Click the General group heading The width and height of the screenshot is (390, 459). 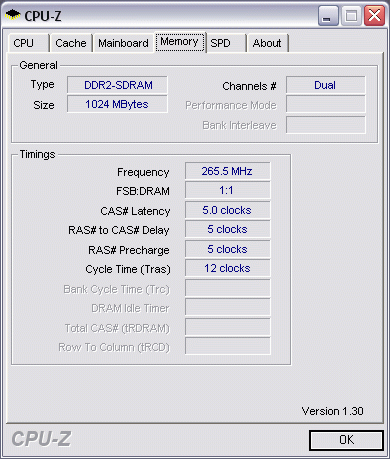[38, 65]
